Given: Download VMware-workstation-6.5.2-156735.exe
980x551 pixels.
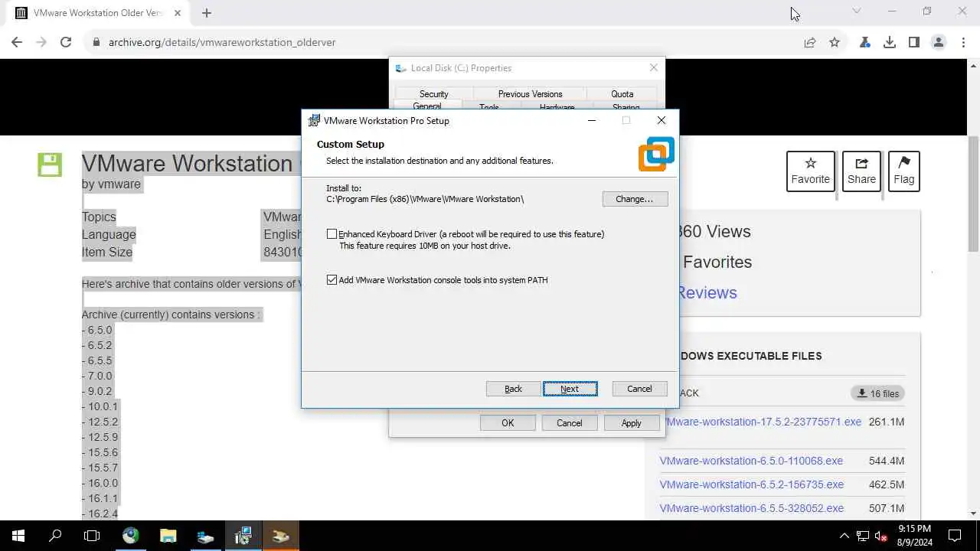Looking at the screenshot, I should 752,484.
